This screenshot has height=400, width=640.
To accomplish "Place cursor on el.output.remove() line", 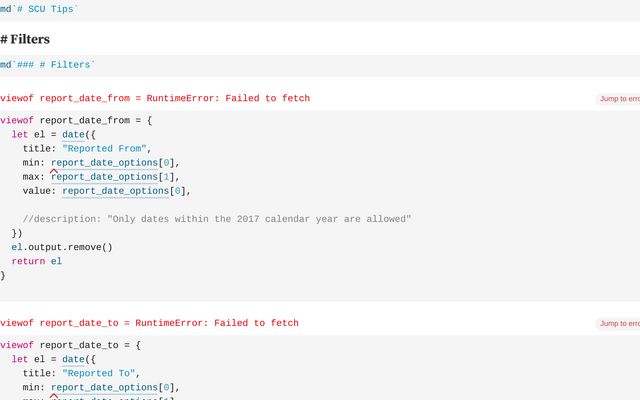I will (62, 247).
